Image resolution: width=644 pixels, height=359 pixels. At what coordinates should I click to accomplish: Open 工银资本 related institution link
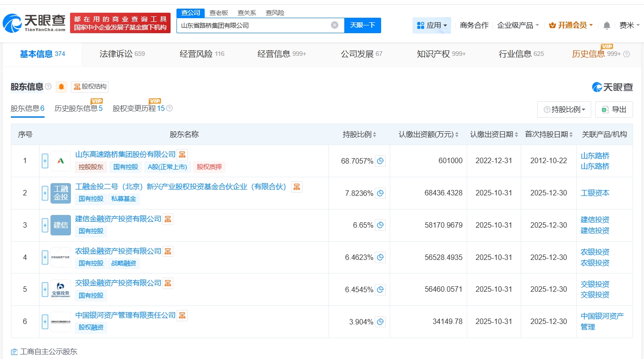click(x=595, y=193)
